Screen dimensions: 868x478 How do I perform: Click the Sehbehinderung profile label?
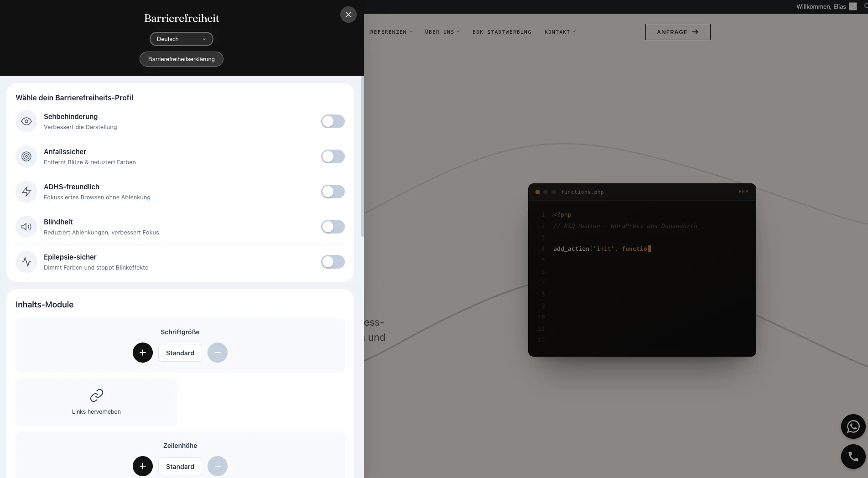71,117
